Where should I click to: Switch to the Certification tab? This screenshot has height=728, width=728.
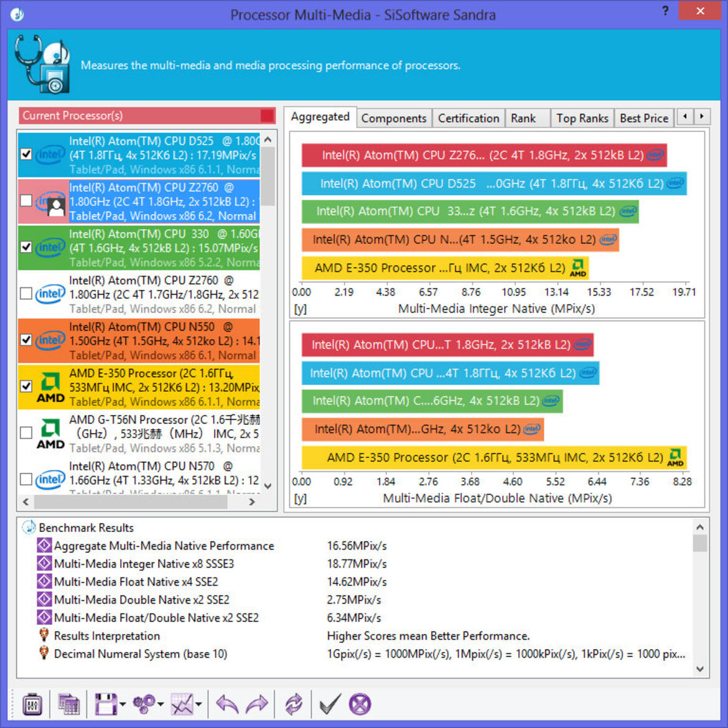(469, 118)
